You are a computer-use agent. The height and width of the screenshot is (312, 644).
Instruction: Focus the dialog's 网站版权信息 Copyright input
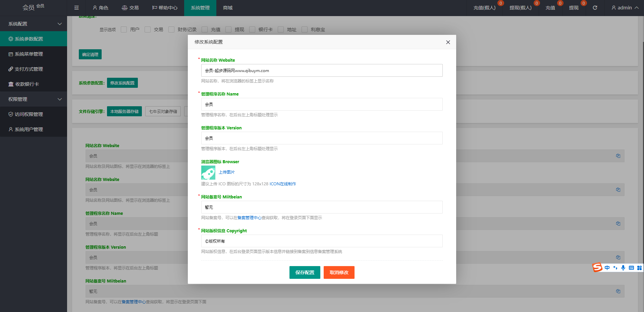click(322, 241)
